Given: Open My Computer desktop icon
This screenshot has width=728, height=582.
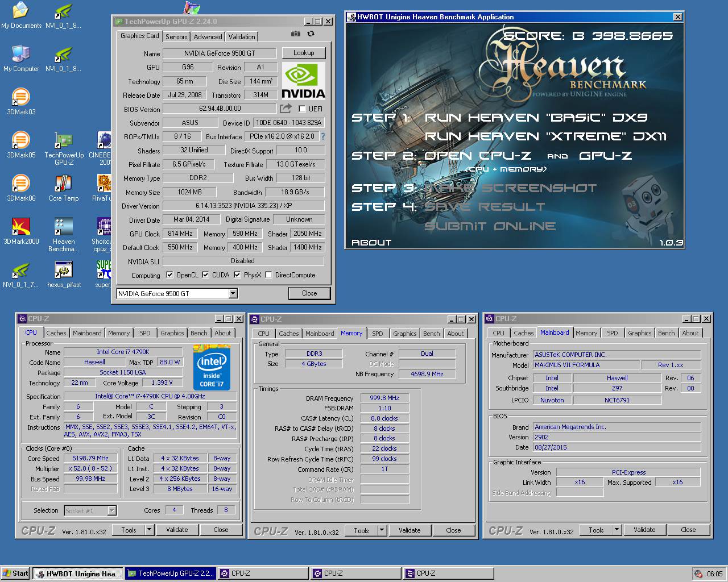Looking at the screenshot, I should point(21,59).
